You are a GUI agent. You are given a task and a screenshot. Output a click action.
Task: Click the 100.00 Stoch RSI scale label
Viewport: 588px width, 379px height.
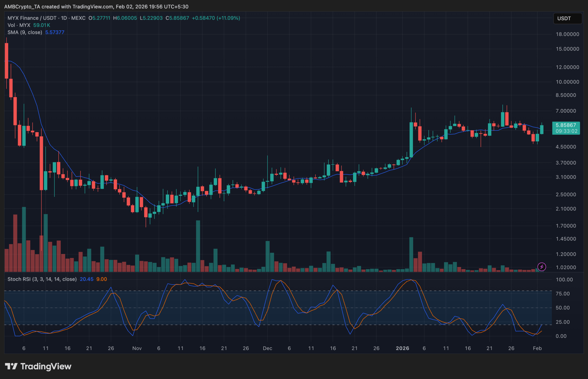coord(564,280)
